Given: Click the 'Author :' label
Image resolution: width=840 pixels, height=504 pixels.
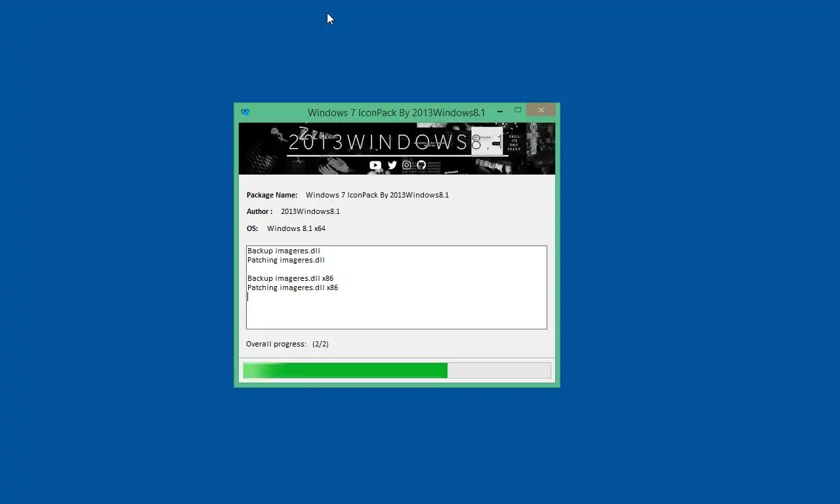Looking at the screenshot, I should (259, 211).
